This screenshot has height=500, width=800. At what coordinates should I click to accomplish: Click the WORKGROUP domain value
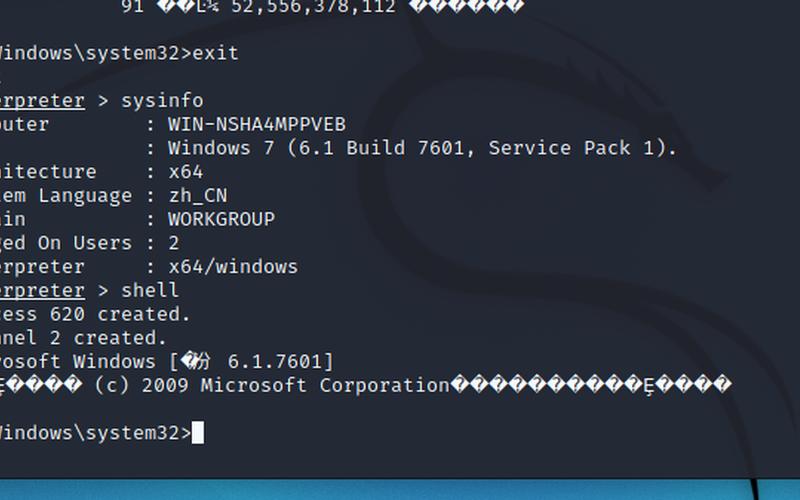[221, 219]
